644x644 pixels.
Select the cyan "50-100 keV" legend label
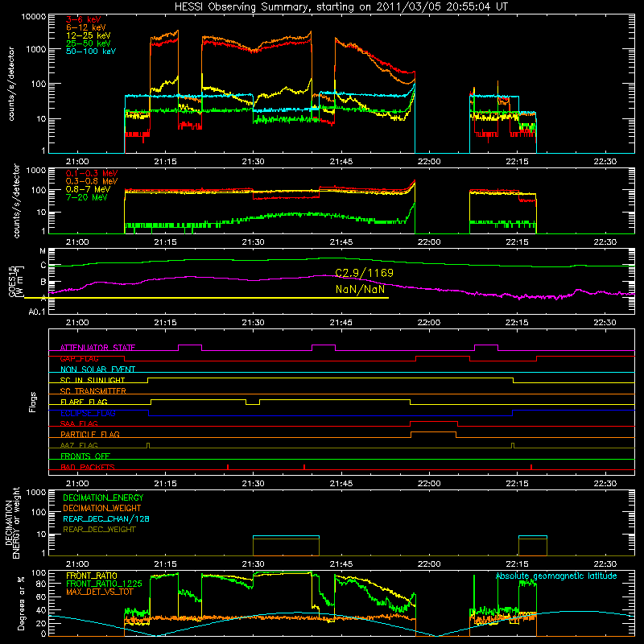[x=91, y=52]
